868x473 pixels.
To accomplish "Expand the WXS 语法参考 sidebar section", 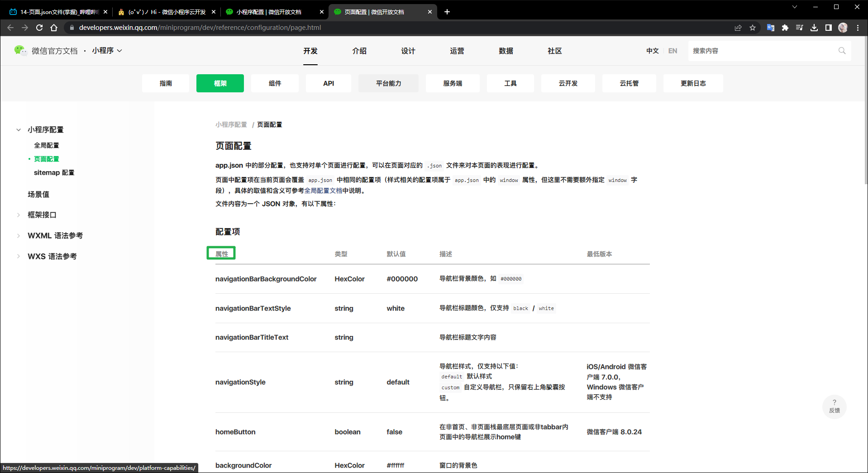I will (19, 257).
